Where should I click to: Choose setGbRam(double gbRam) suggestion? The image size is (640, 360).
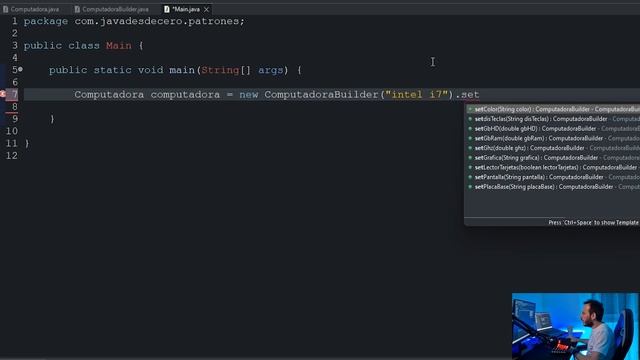click(553, 138)
